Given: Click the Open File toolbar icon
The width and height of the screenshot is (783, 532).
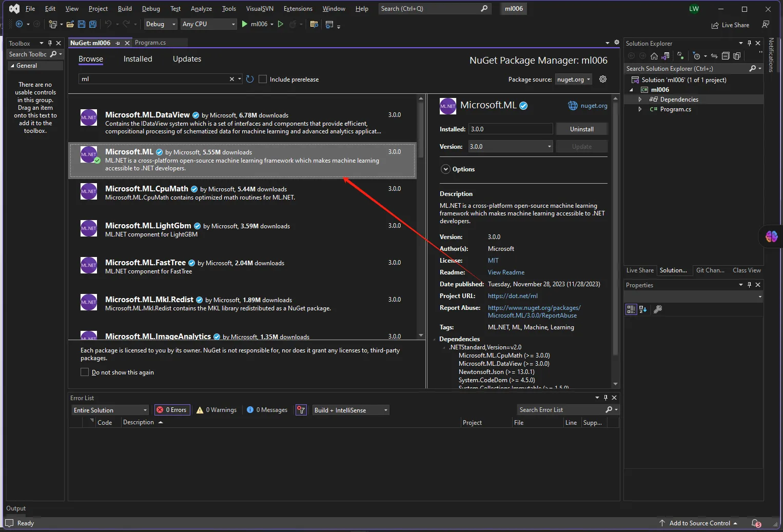Looking at the screenshot, I should [x=70, y=24].
